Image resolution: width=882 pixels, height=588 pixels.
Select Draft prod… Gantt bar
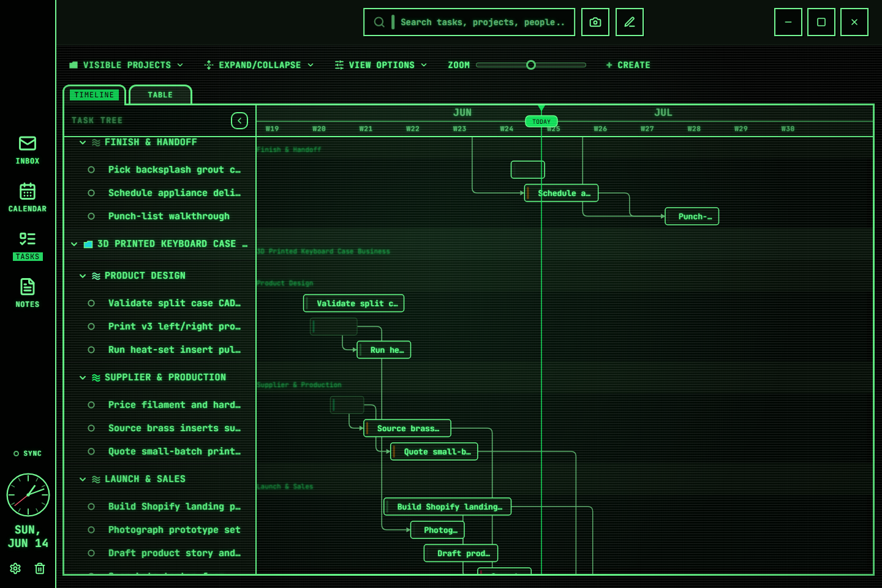(x=461, y=553)
